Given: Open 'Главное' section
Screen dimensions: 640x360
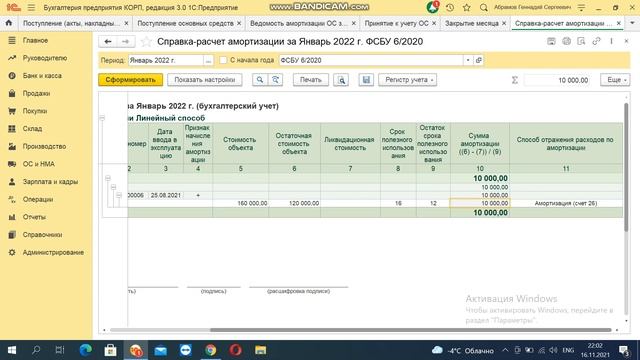Looking at the screenshot, I should pyautogui.click(x=35, y=40).
